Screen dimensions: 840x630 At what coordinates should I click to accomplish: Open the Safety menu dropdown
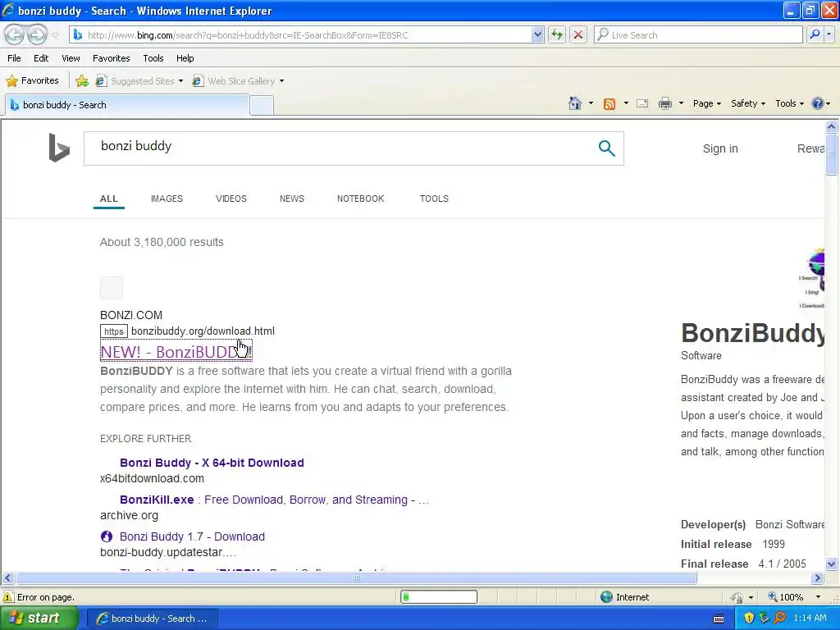748,103
